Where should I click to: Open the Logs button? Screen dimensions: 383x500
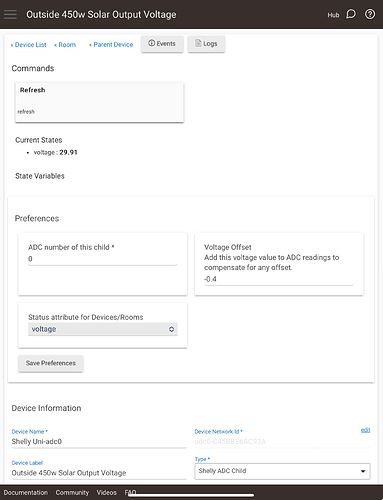click(x=206, y=44)
